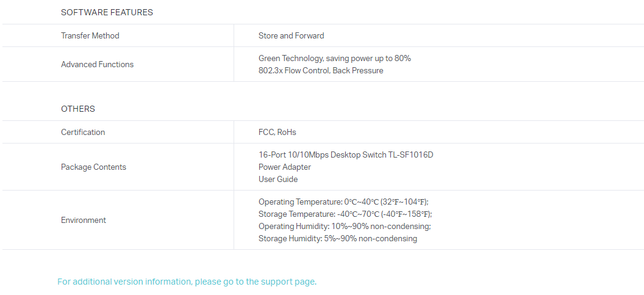Click the Operating Humidity specification line
The width and height of the screenshot is (644, 295).
click(x=345, y=226)
